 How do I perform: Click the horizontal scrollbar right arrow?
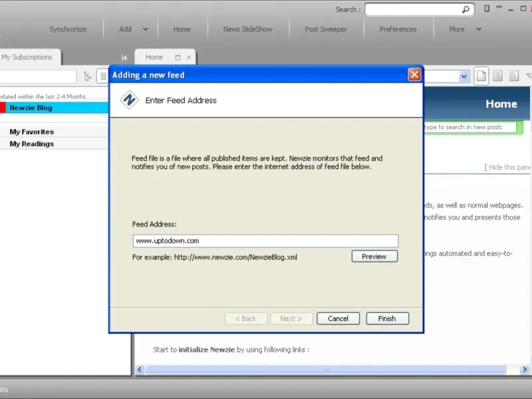coord(525,370)
